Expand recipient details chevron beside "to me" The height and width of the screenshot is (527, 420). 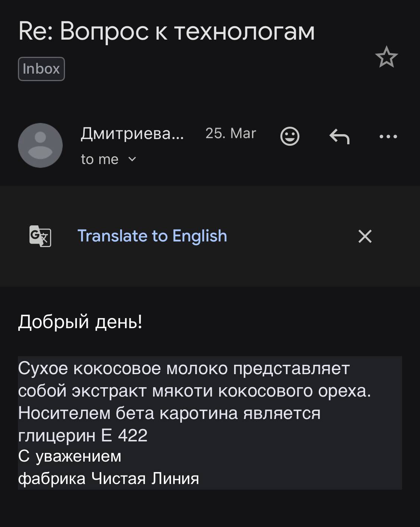[132, 159]
